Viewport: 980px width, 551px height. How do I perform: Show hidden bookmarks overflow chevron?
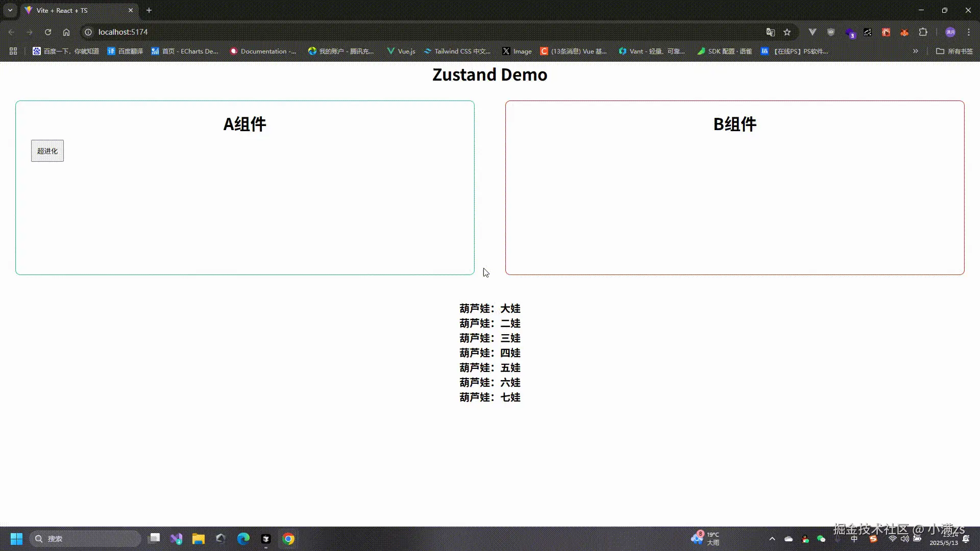916,51
